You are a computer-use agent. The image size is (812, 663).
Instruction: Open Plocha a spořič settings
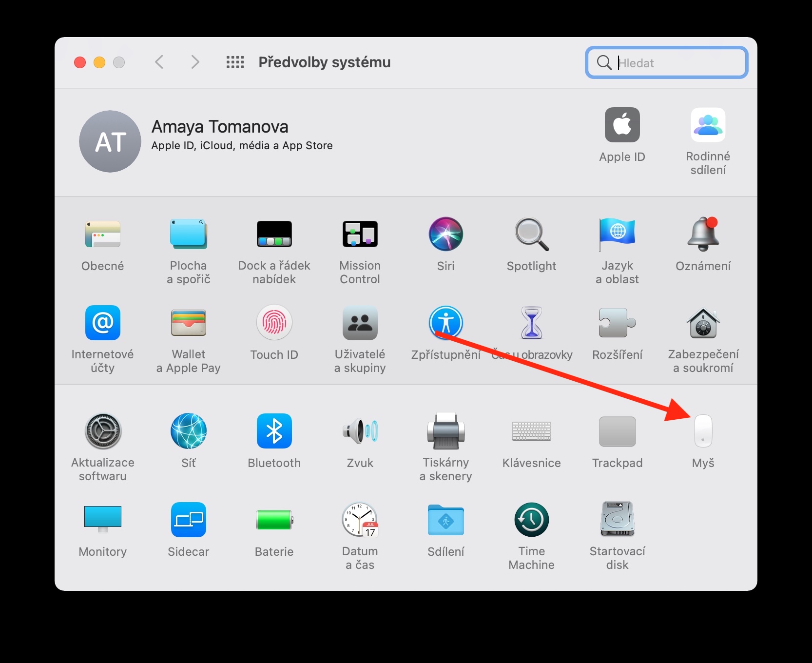(189, 234)
